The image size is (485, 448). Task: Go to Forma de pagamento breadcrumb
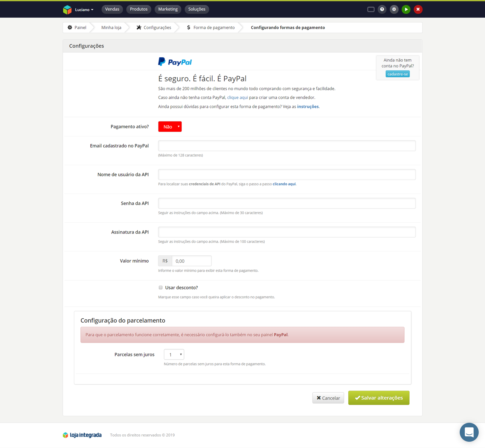tap(214, 28)
